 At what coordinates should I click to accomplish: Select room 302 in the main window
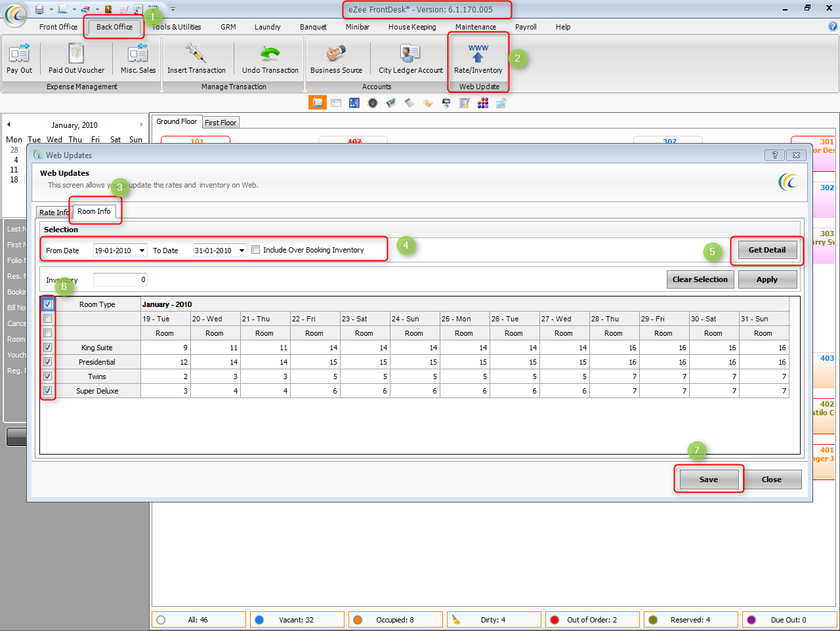827,188
